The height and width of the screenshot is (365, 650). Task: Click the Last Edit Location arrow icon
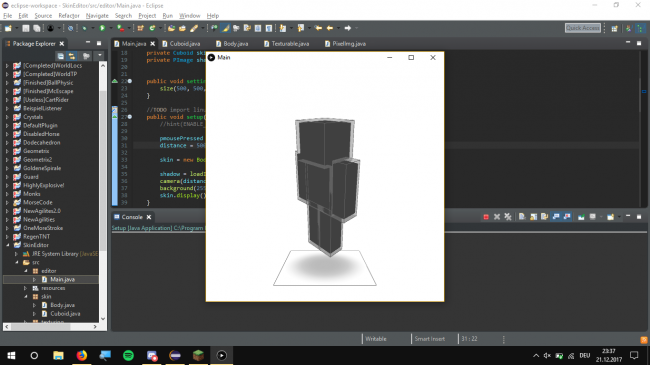click(318, 28)
